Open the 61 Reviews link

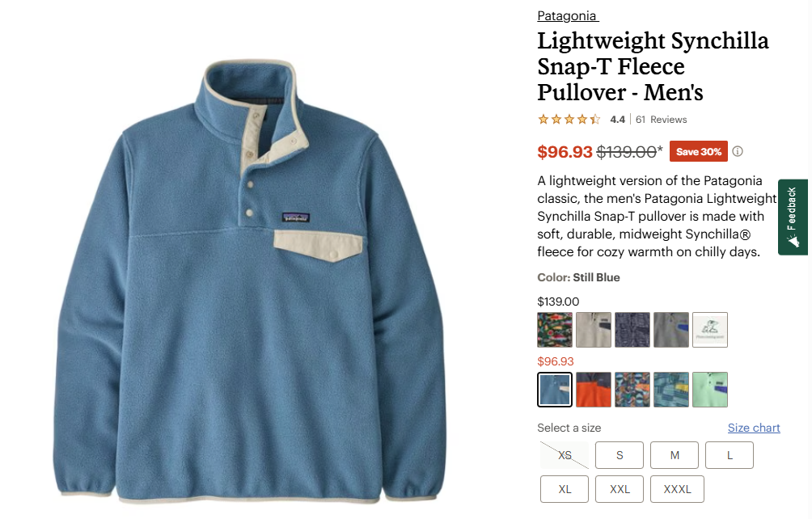pos(662,120)
